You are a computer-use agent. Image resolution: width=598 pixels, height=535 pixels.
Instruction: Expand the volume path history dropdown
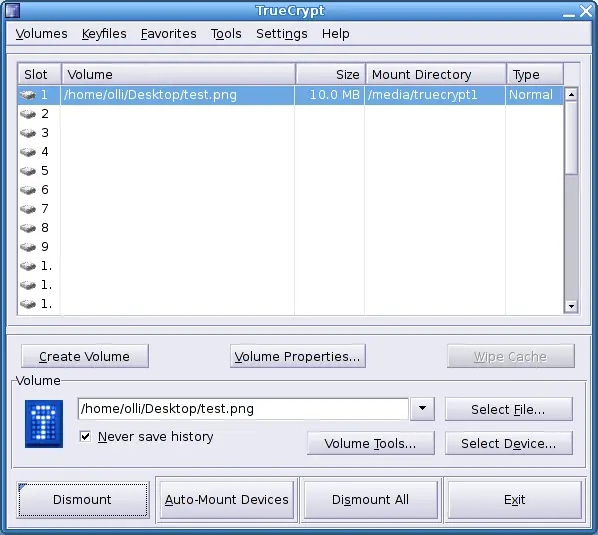[x=422, y=409]
